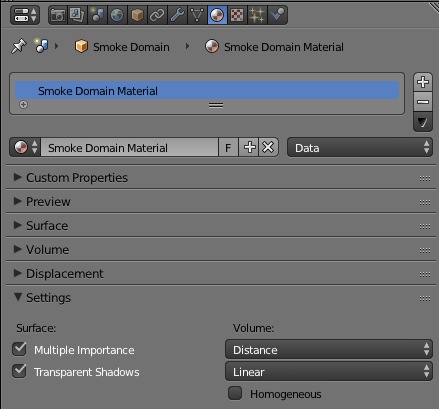Disable Multiple Importance checkbox
Image resolution: width=439 pixels, height=409 pixels.
pyautogui.click(x=19, y=349)
